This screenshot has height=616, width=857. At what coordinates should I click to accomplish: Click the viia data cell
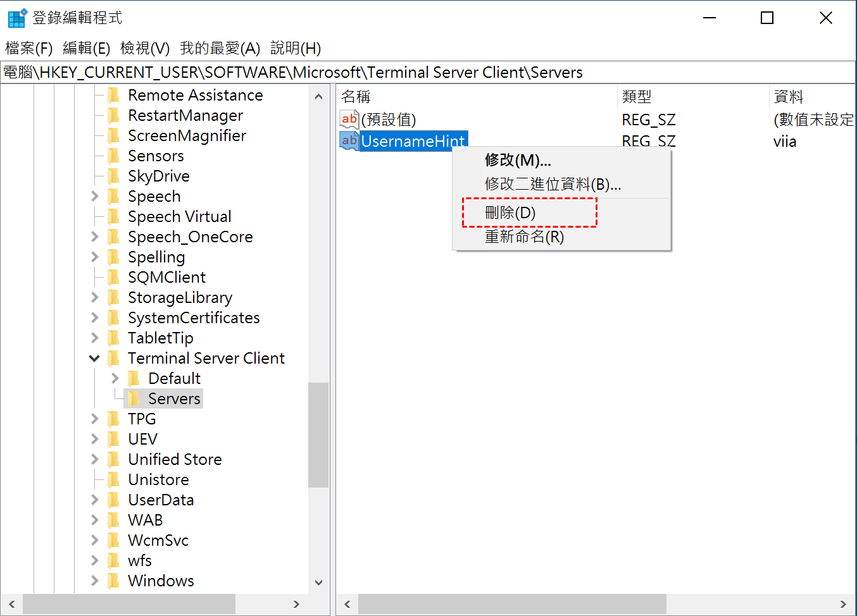tap(785, 141)
